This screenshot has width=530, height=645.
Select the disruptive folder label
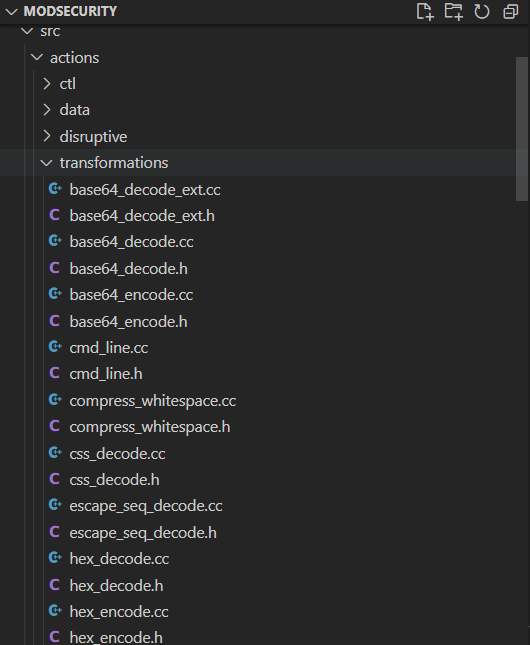point(93,137)
